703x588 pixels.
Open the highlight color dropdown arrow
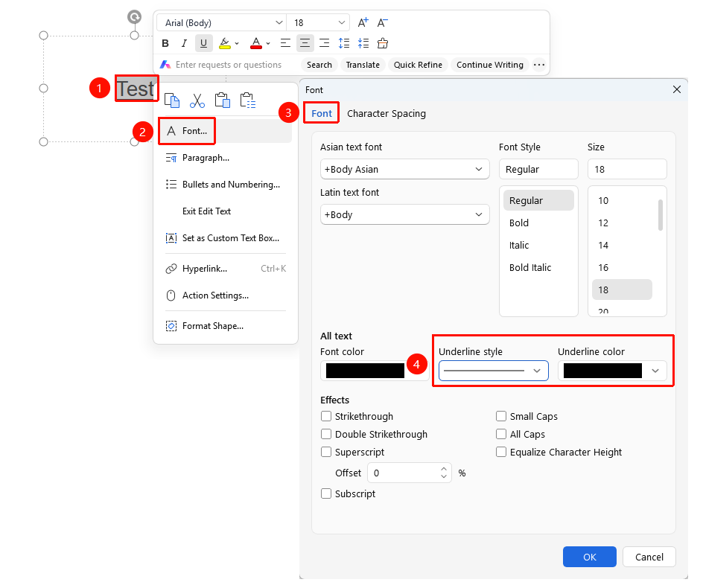click(237, 43)
